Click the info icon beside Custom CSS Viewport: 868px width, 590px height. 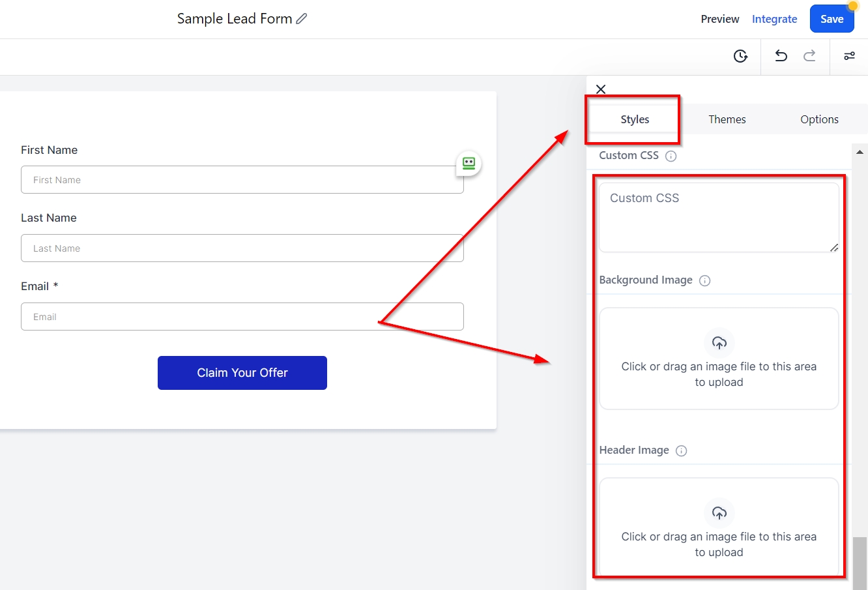pos(671,156)
